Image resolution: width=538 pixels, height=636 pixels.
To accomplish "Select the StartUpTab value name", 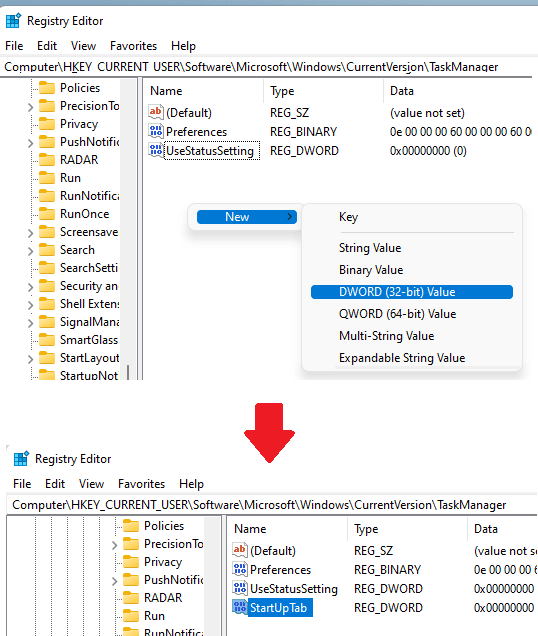I will click(279, 608).
